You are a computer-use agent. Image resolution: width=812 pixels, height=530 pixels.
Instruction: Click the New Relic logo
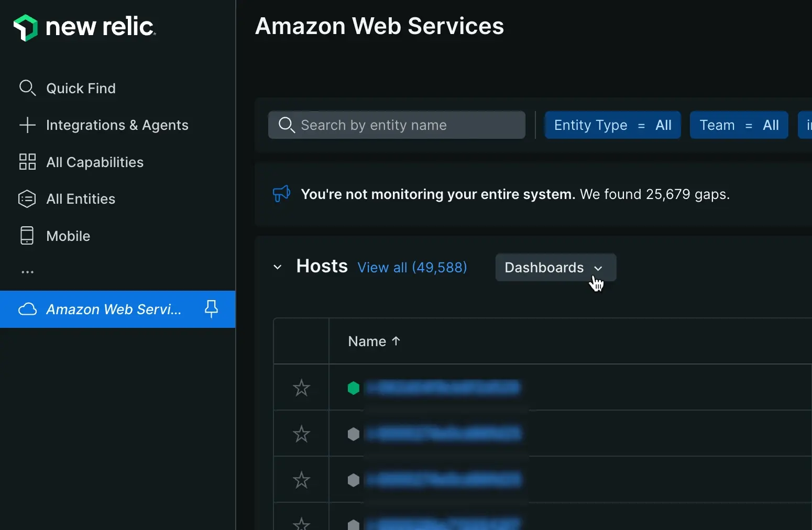(x=84, y=27)
